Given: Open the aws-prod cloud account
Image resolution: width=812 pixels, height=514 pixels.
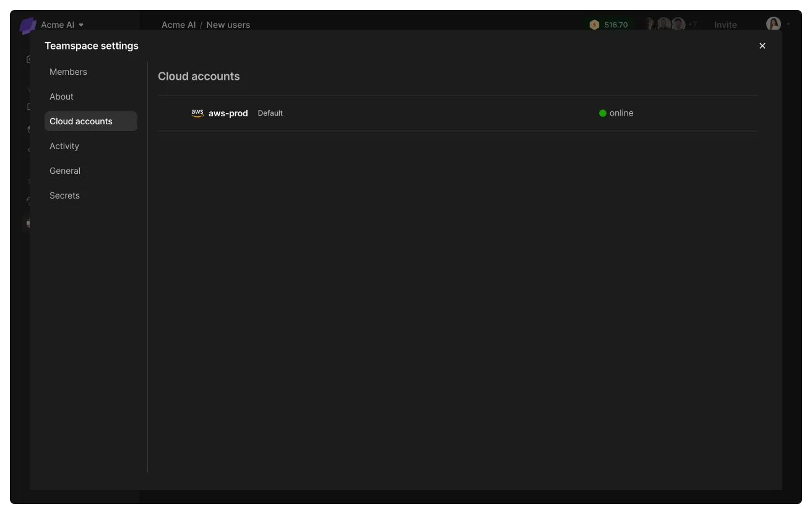Looking at the screenshot, I should [228, 113].
